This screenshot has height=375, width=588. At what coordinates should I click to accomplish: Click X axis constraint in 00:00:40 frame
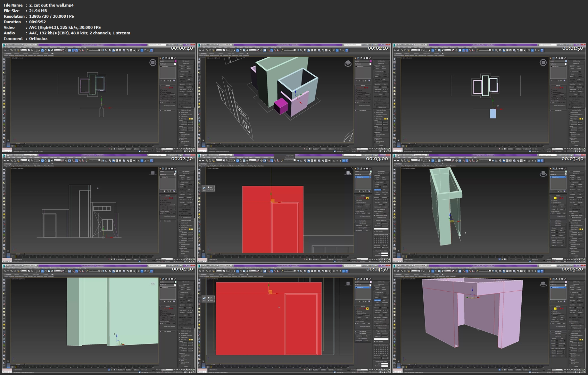pos(139,50)
